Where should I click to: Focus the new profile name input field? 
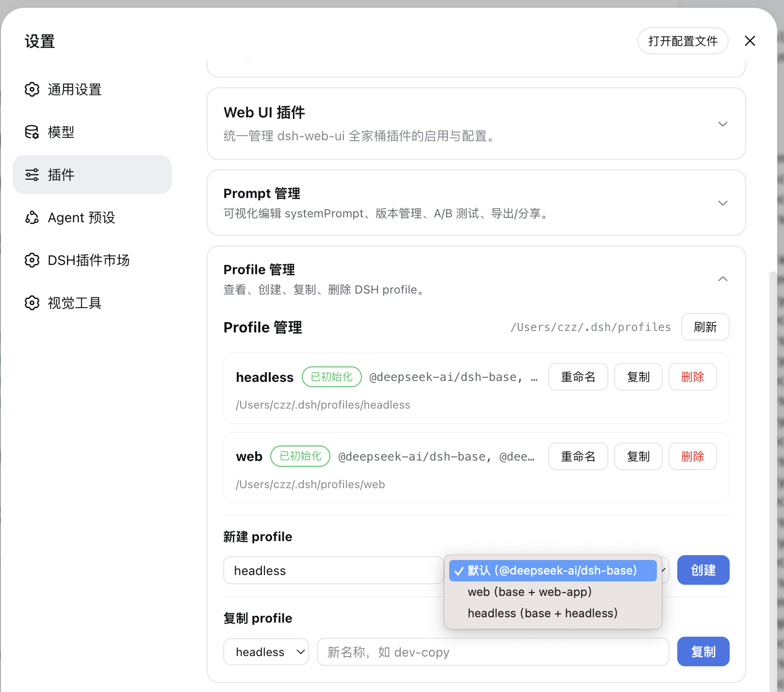333,570
